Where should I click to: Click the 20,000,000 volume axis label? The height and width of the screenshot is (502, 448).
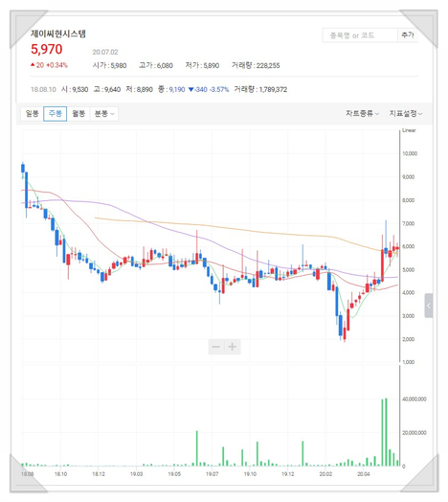tap(414, 433)
